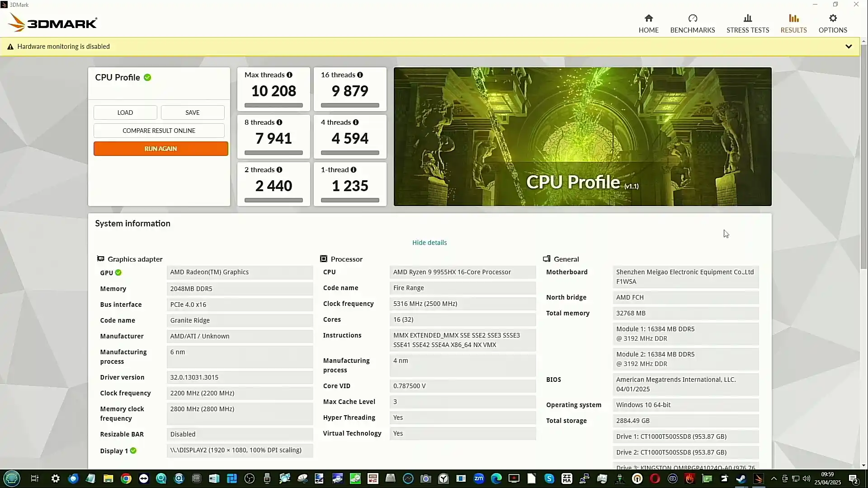
Task: Click the Processor section icon
Action: coord(324,259)
